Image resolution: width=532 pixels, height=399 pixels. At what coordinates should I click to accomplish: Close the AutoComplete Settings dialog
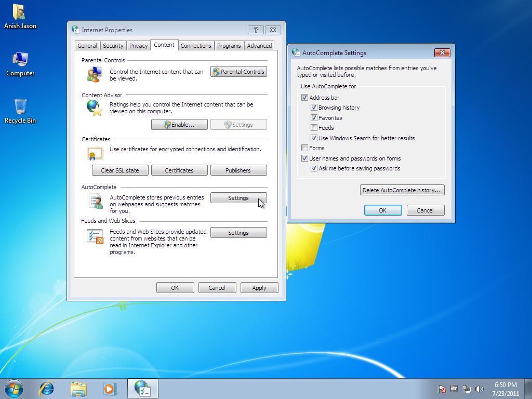point(442,52)
